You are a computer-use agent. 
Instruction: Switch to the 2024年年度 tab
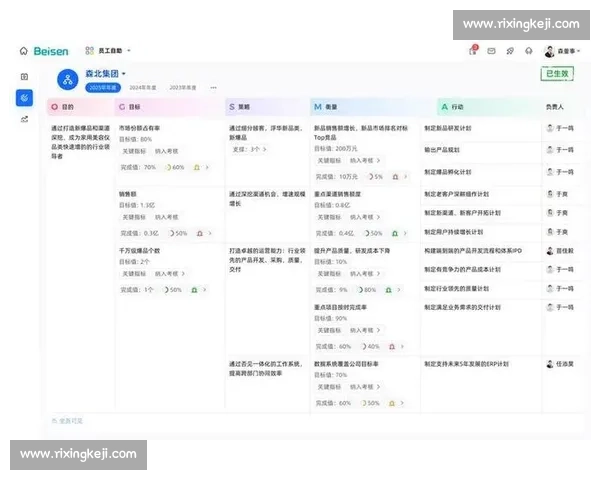point(143,88)
